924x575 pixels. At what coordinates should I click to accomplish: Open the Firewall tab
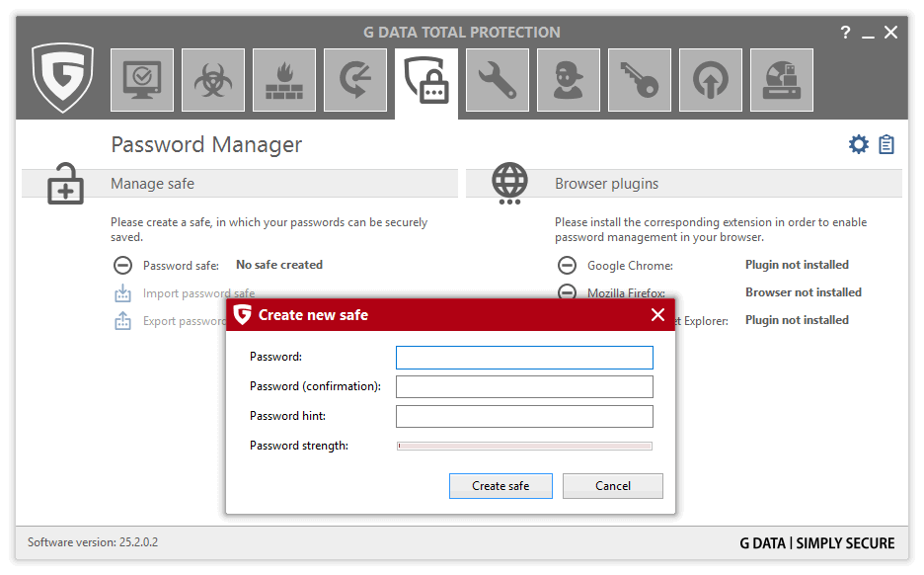[x=284, y=80]
